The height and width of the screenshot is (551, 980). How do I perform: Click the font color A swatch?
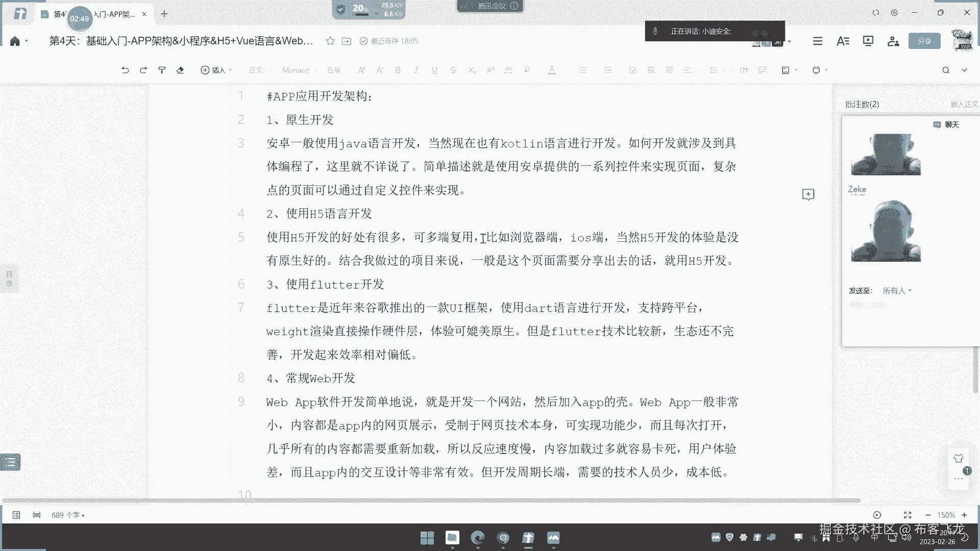(x=552, y=70)
